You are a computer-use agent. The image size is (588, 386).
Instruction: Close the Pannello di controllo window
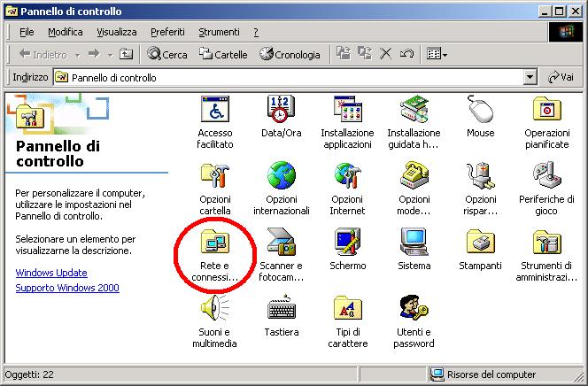tap(575, 12)
